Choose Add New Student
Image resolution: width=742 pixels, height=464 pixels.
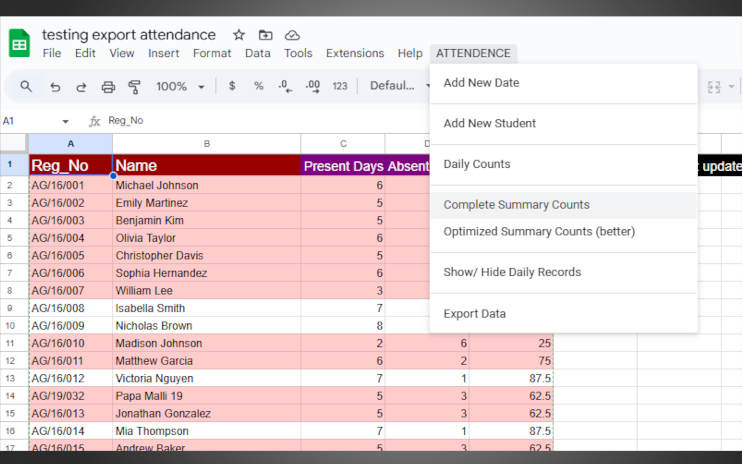pos(563,123)
